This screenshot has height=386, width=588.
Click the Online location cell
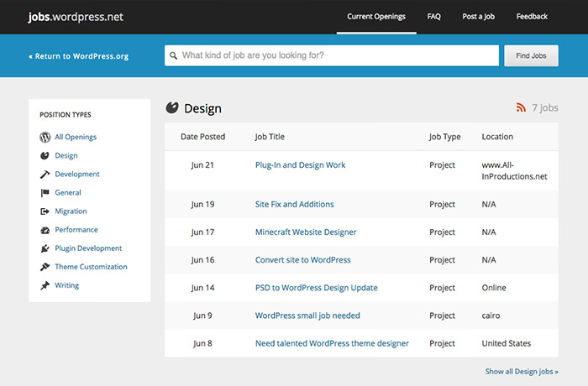click(494, 288)
